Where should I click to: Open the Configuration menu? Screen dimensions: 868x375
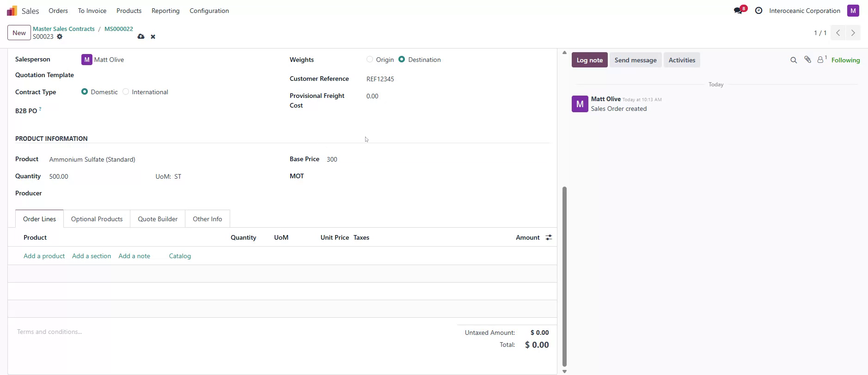point(209,11)
